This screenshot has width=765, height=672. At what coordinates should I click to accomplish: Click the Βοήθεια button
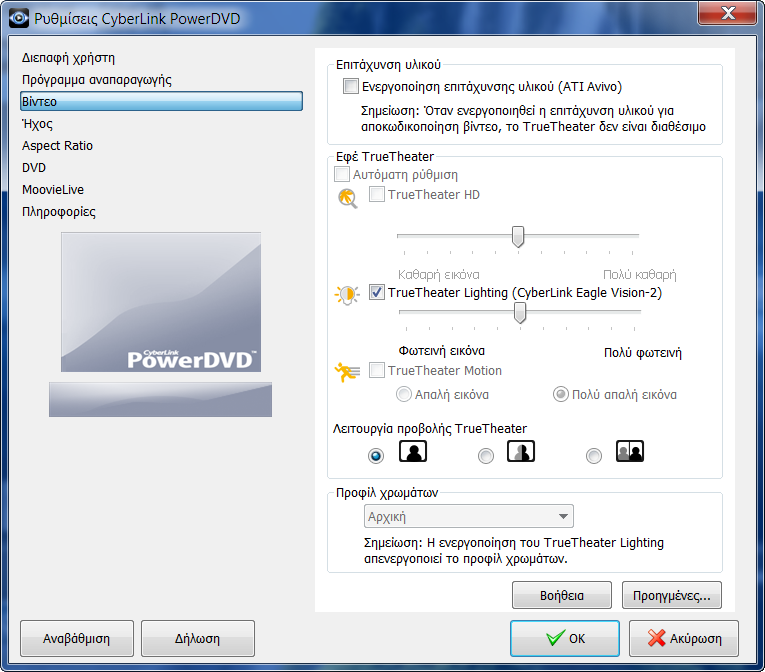tap(562, 595)
